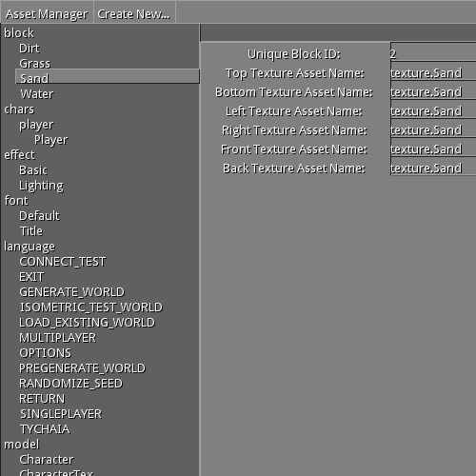Select the GENERATE_WORLD language entry
Viewport: 476px width, 476px height.
coord(72,292)
